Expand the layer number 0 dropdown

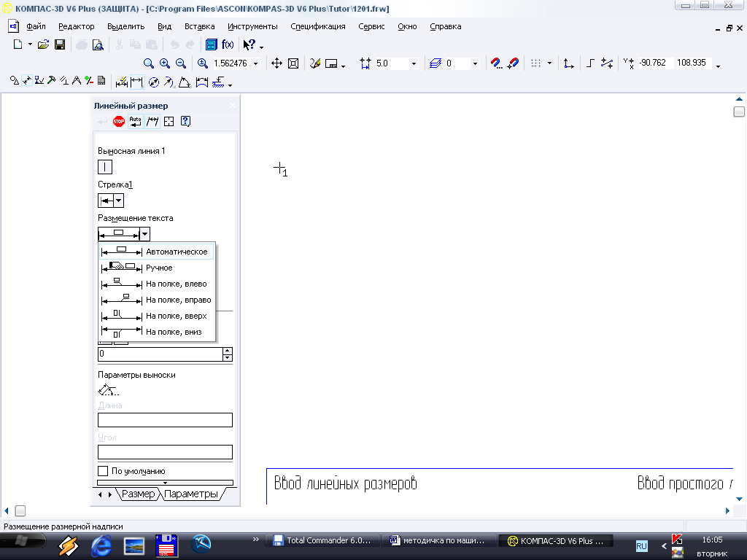point(475,63)
